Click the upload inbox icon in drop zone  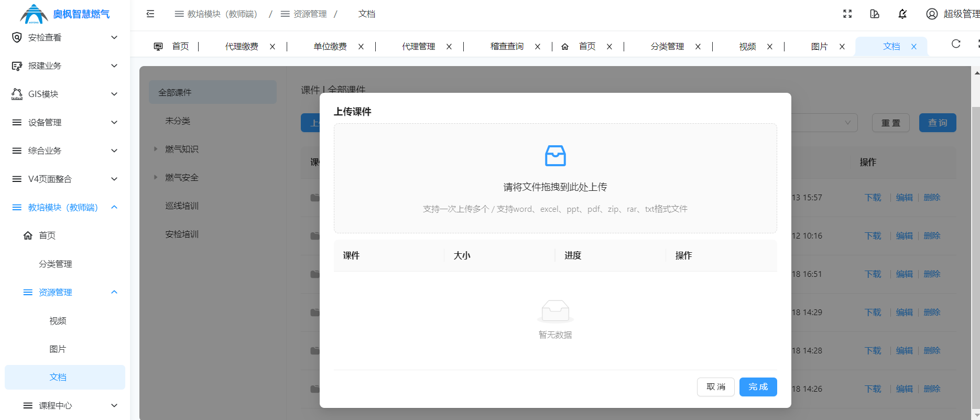(x=556, y=156)
